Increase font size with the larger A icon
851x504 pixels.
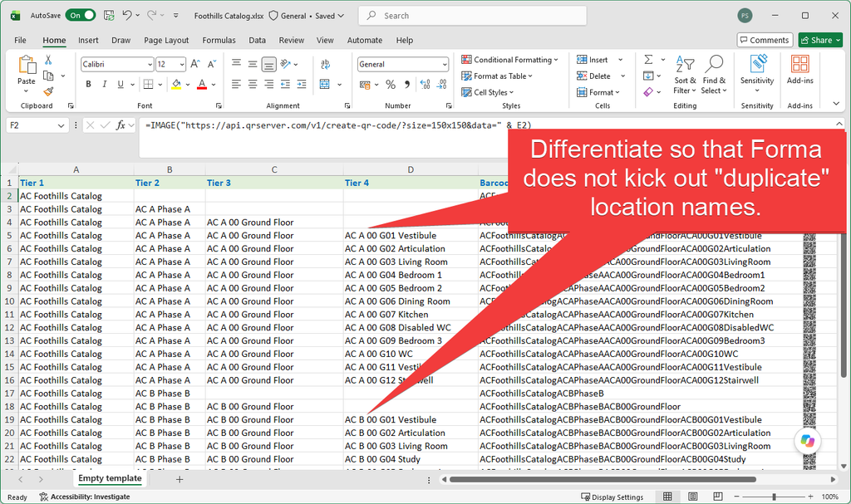(195, 64)
